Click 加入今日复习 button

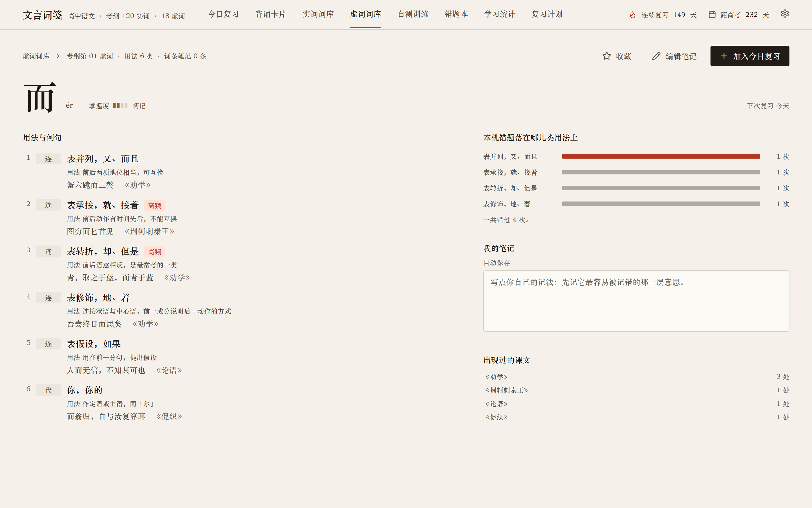[x=750, y=56]
